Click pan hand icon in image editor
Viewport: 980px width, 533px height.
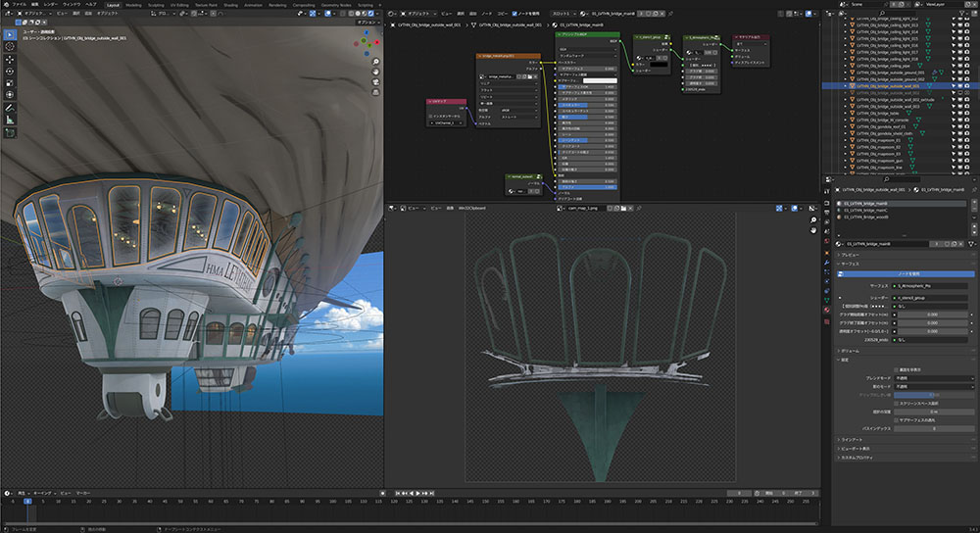point(813,230)
